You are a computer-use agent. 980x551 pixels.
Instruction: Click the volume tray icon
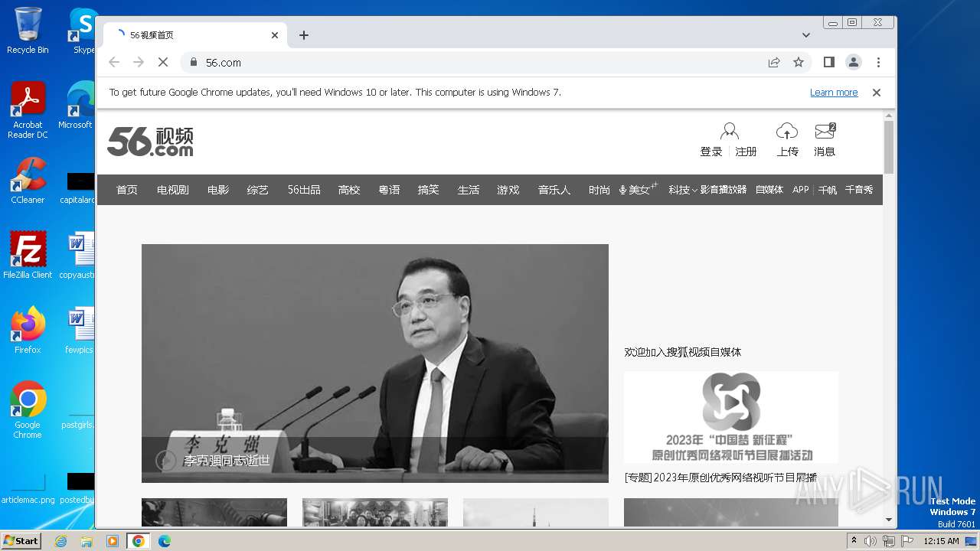871,541
